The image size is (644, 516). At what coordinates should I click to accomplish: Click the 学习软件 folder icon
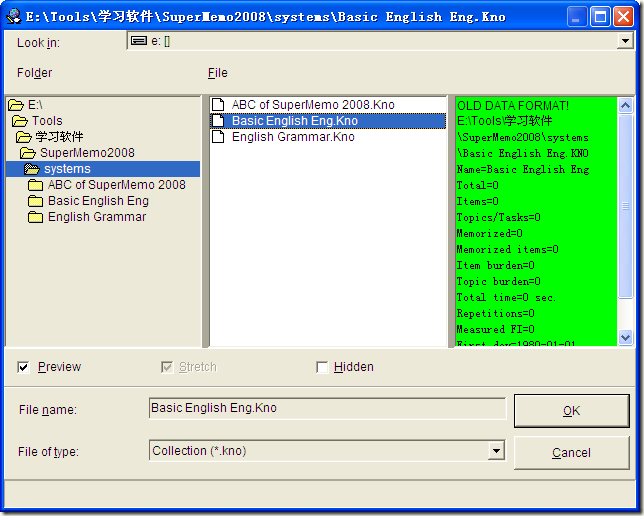(24, 137)
